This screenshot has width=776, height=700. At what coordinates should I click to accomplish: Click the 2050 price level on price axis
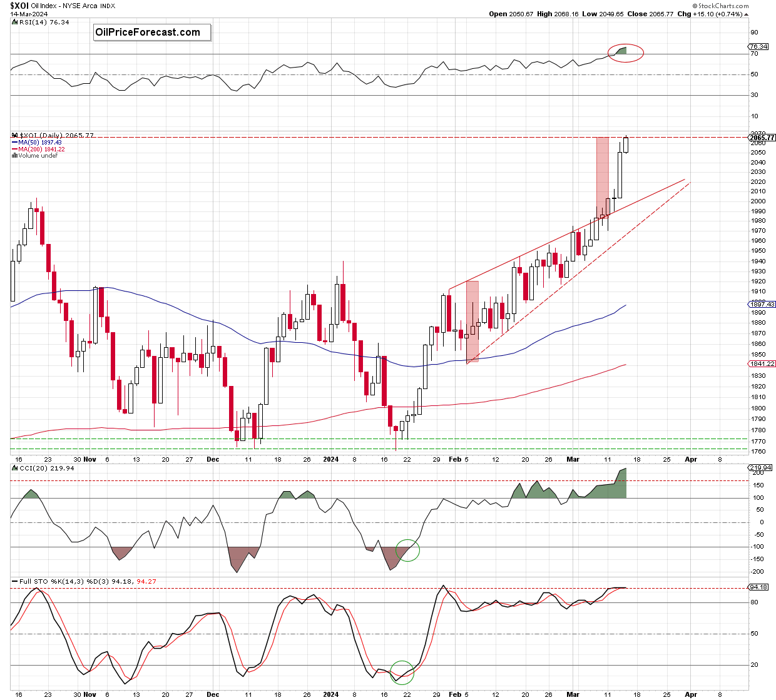[x=757, y=153]
